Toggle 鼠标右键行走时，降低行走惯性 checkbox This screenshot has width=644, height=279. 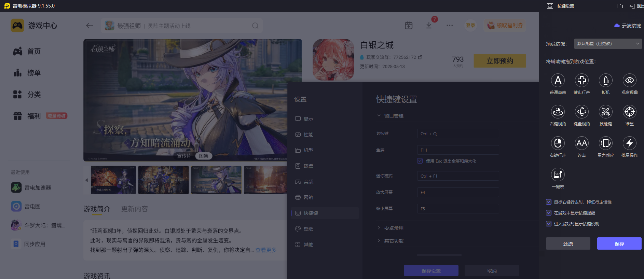pyautogui.click(x=549, y=202)
